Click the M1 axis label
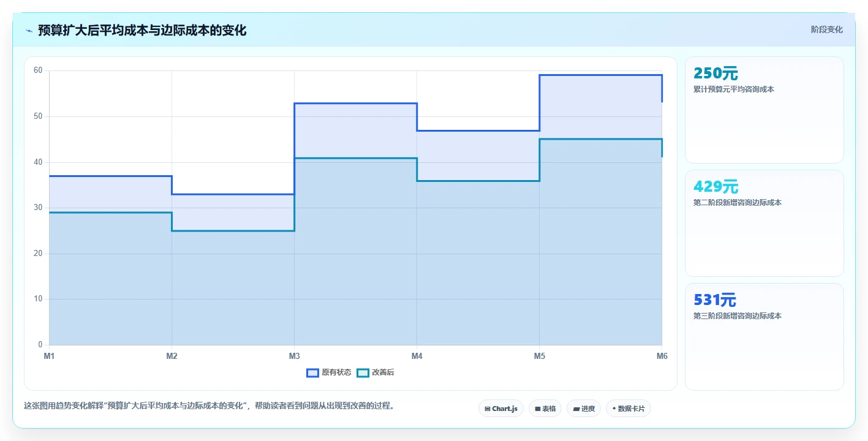 coord(49,356)
